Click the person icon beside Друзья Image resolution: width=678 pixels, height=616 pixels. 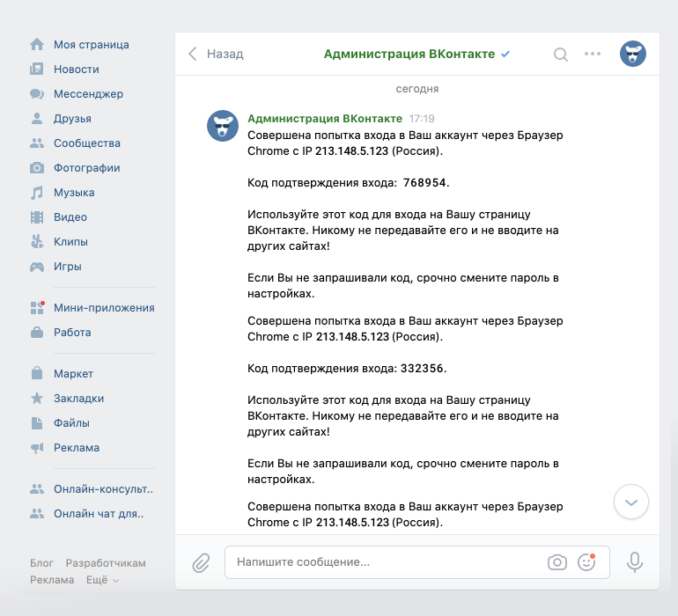(x=37, y=119)
